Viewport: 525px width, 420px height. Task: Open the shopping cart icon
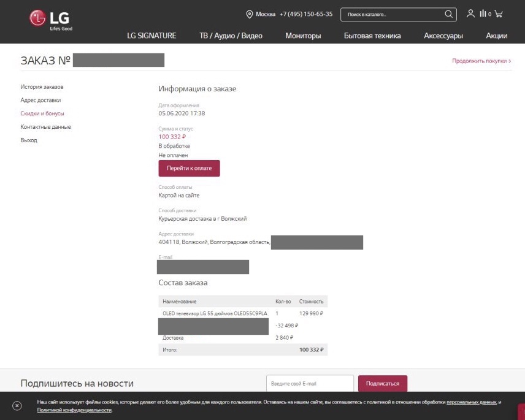pos(499,13)
